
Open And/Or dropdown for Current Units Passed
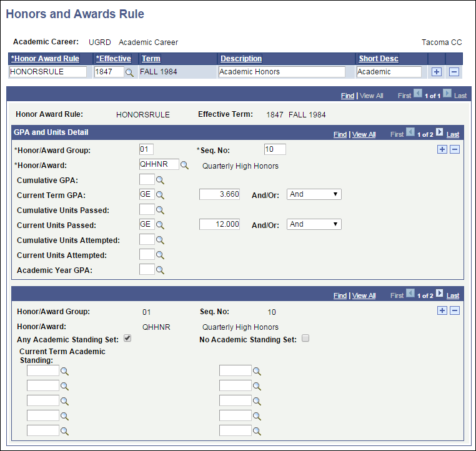314,224
